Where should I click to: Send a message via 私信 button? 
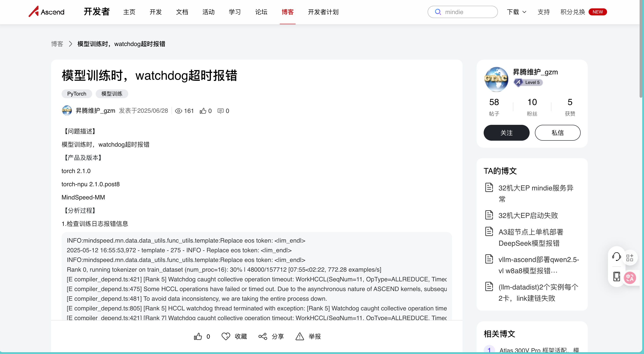pyautogui.click(x=557, y=133)
